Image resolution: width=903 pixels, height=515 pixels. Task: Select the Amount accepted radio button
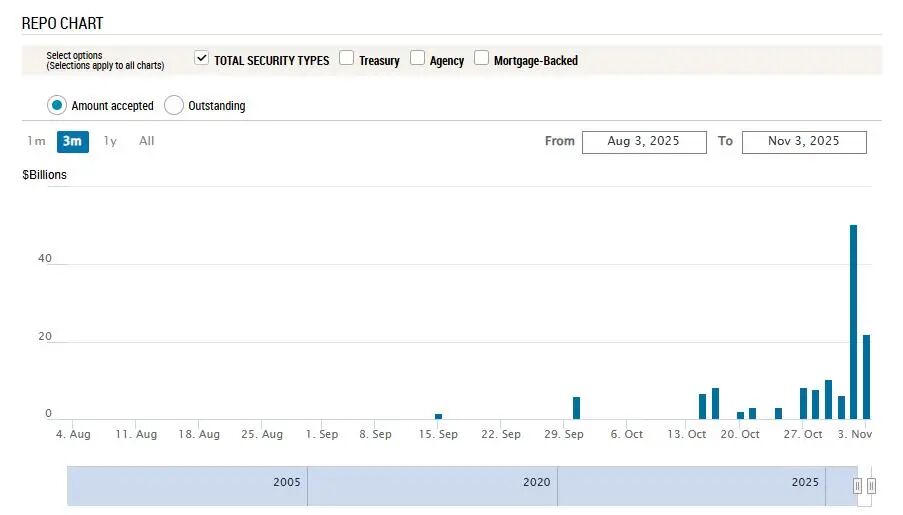click(x=56, y=105)
